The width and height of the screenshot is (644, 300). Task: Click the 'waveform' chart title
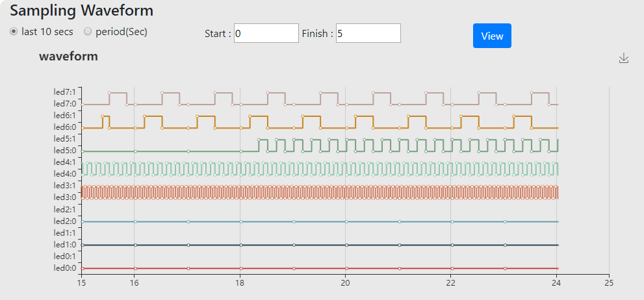[68, 56]
